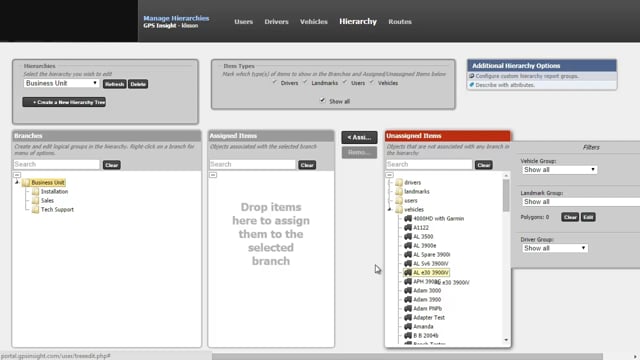Viewport: 640px width, 360px height.
Task: Click the vehicle icon beside A1122
Action: 408,227
